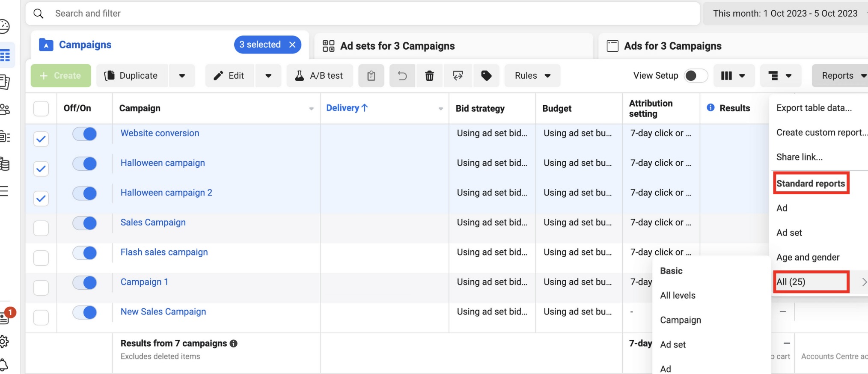Click the Duplicate button

click(x=132, y=76)
